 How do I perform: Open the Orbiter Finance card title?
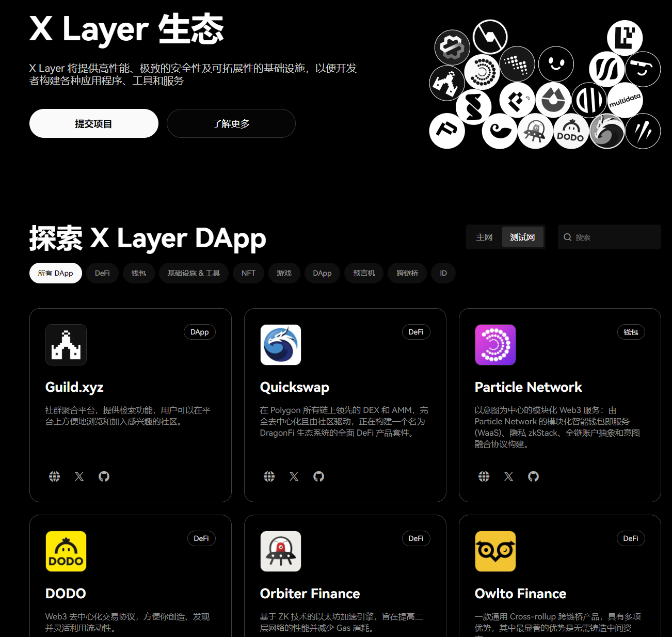310,594
